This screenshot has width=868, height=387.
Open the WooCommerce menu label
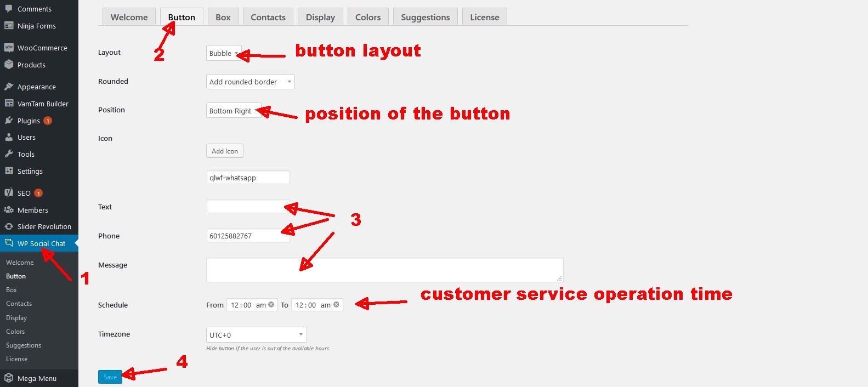click(x=42, y=48)
